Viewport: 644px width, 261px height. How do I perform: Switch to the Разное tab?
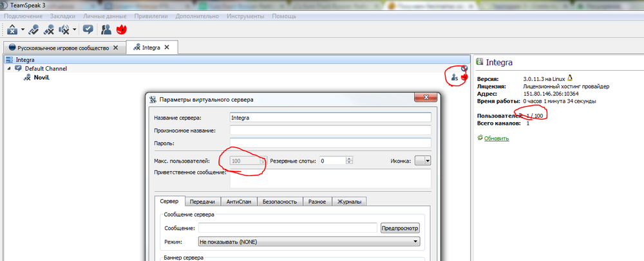coord(317,202)
